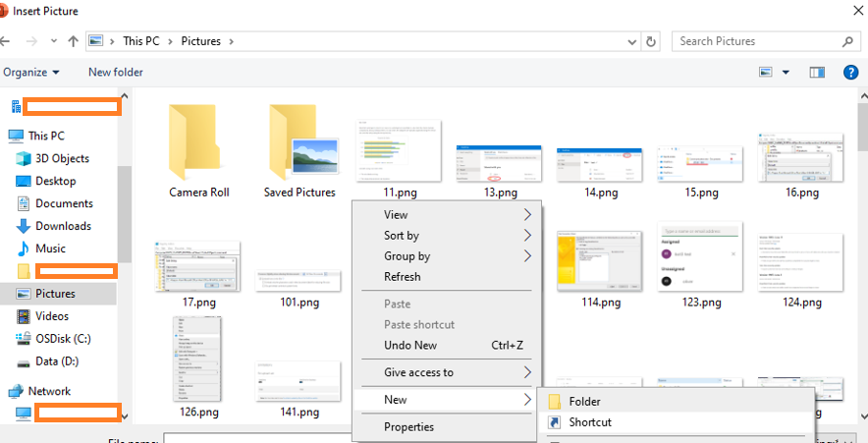
Task: Click the forward navigation arrow
Action: click(31, 41)
